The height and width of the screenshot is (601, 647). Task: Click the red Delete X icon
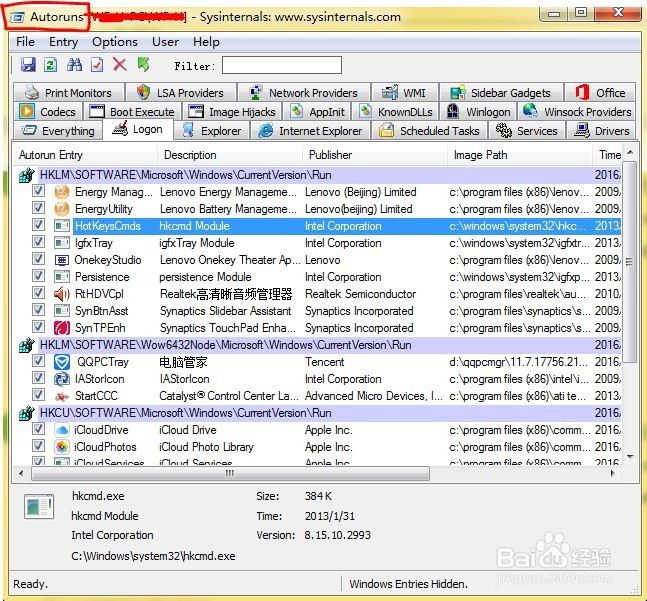pos(120,65)
